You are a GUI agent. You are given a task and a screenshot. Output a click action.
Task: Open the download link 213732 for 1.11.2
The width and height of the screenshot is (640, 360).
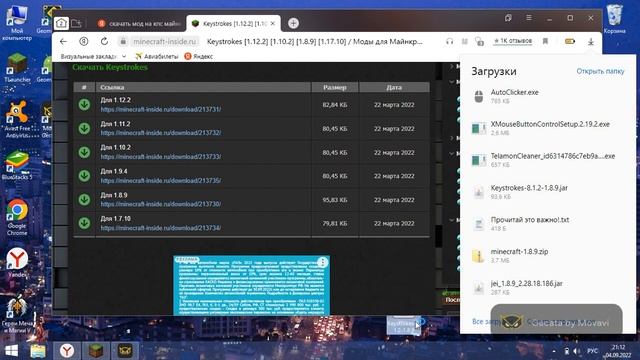click(161, 133)
